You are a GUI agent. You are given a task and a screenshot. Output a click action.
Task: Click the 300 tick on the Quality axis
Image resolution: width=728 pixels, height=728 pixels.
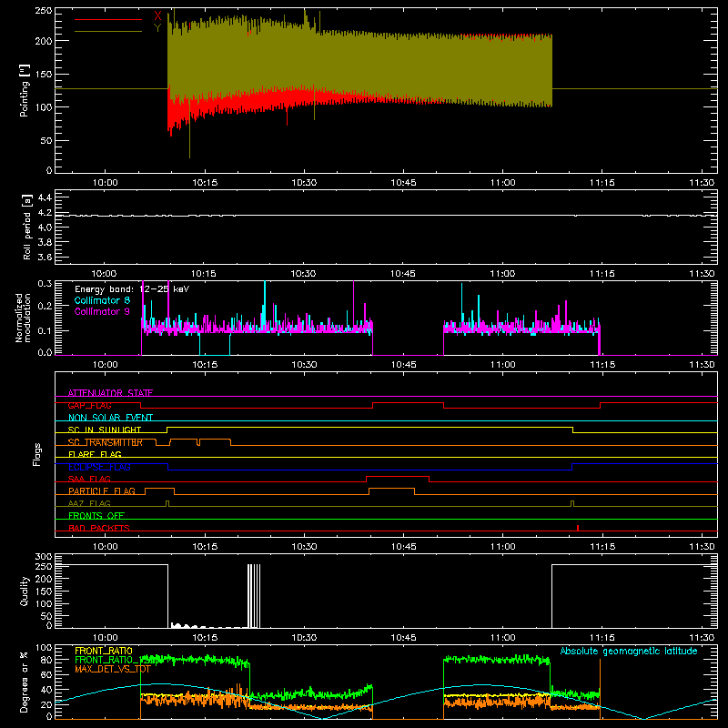pyautogui.click(x=44, y=556)
